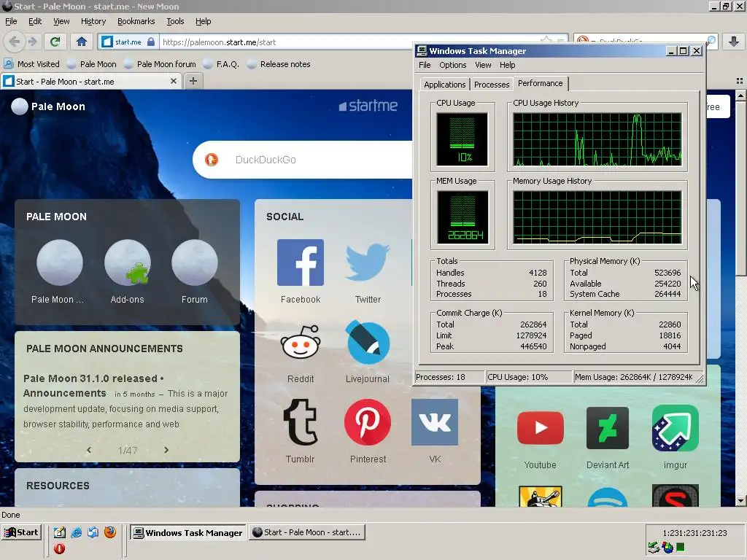This screenshot has width=747, height=560.
Task: Select Start - Pale Moon taskbar button
Action: [307, 532]
